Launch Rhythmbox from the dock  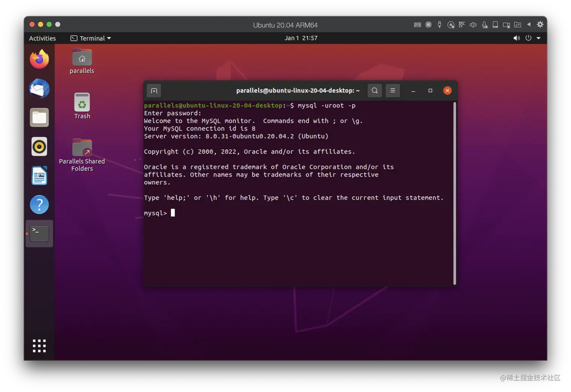click(x=39, y=146)
